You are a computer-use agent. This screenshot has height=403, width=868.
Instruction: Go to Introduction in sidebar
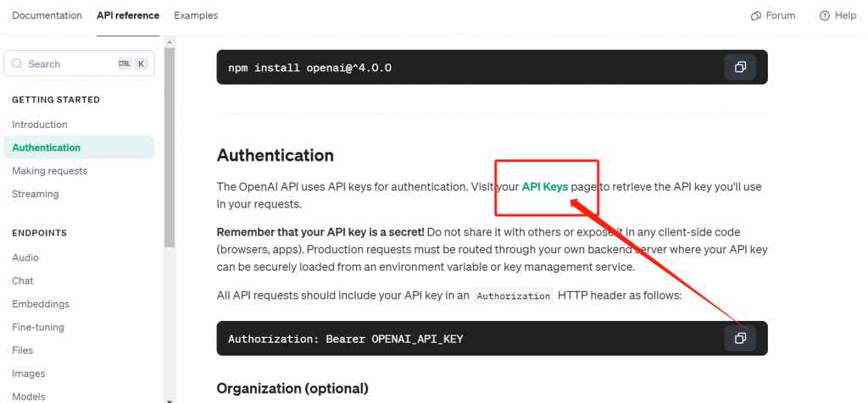point(40,124)
